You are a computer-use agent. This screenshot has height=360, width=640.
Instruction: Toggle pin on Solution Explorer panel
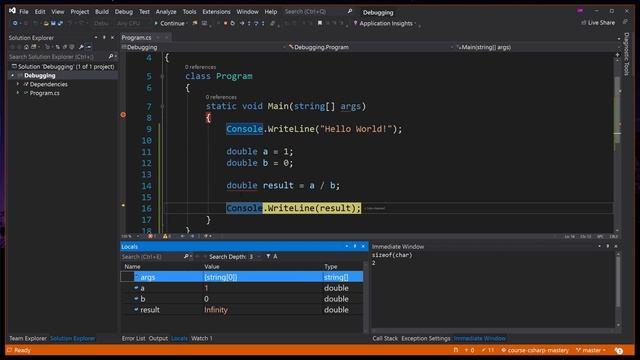(104, 37)
